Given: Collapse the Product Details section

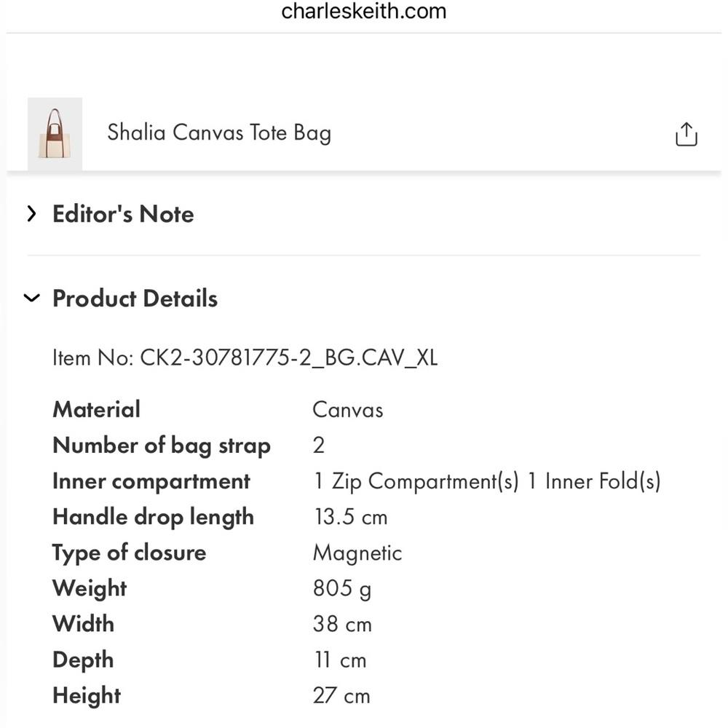Looking at the screenshot, I should pyautogui.click(x=134, y=298).
